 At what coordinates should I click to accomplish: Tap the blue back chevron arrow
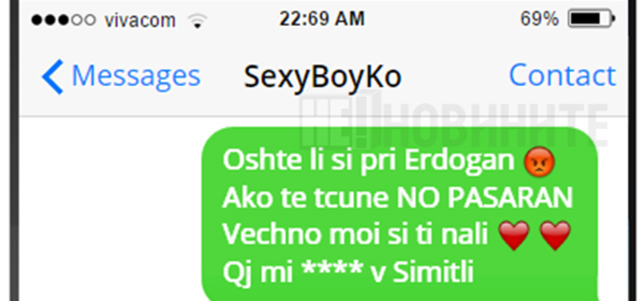(x=52, y=77)
